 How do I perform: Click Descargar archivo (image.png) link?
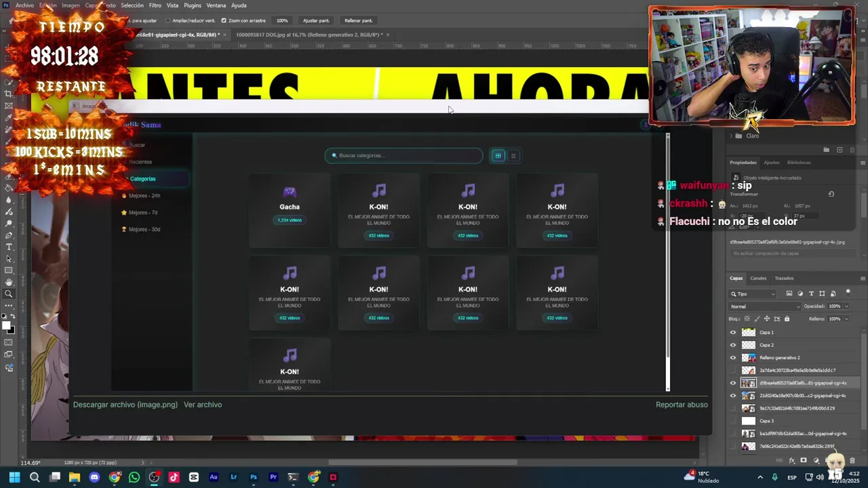point(125,405)
